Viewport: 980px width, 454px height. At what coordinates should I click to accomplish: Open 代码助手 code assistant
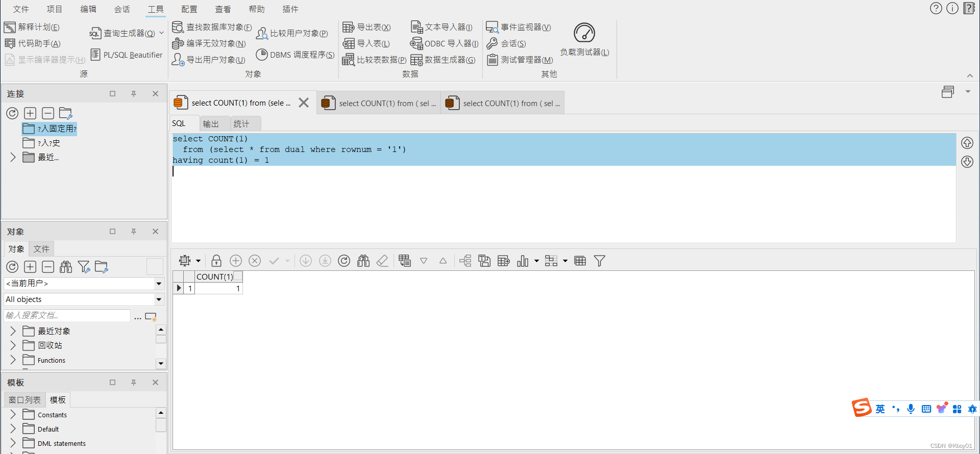point(33,43)
